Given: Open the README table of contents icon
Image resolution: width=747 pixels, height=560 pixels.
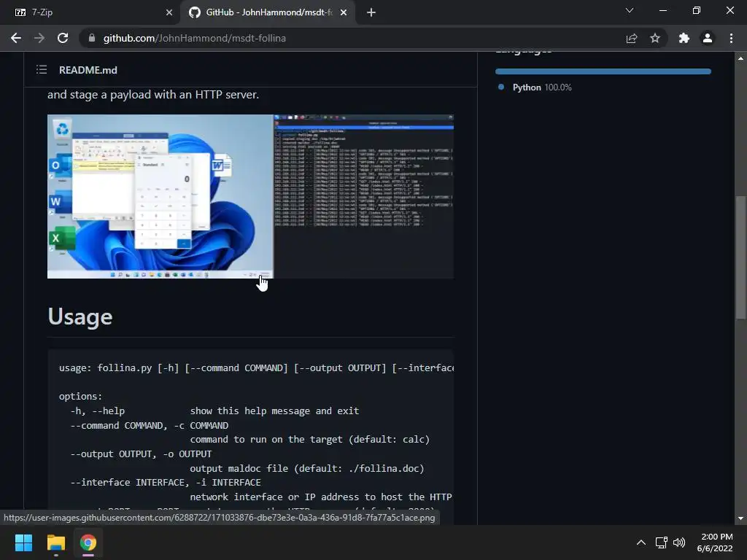Looking at the screenshot, I should coord(42,69).
